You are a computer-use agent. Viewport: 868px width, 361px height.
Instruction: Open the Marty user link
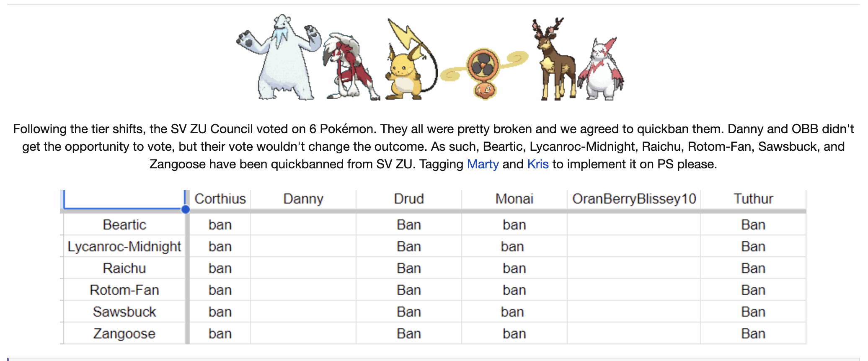pyautogui.click(x=483, y=164)
